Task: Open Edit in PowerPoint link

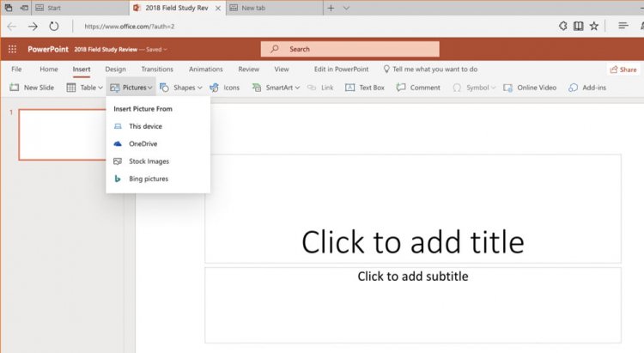Action: 341,69
